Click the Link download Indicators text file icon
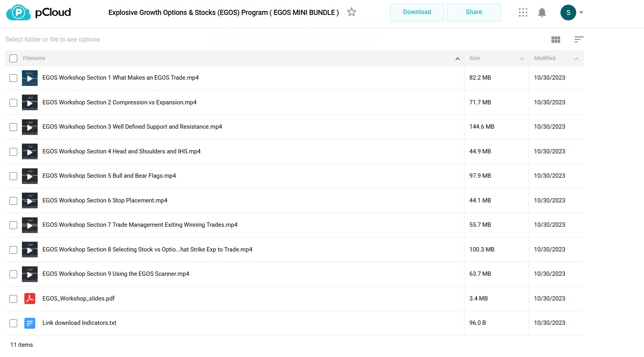The width and height of the screenshot is (644, 357). pyautogui.click(x=30, y=323)
